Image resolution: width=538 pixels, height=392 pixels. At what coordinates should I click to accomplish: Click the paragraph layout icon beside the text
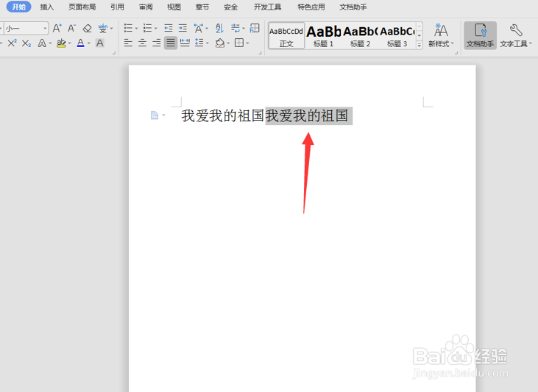(155, 115)
